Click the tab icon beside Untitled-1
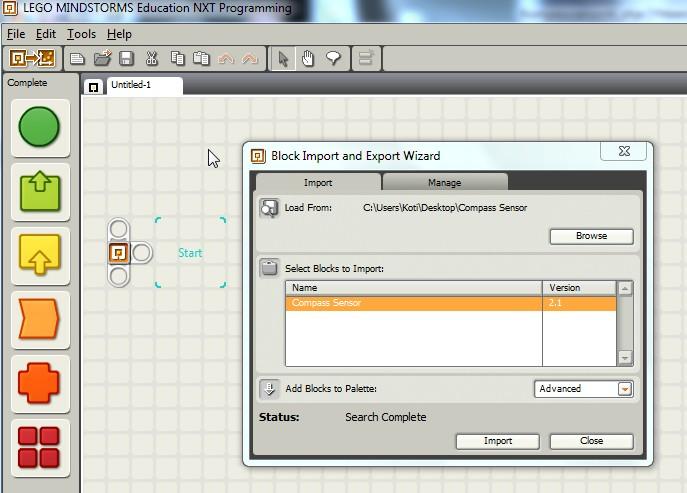 (x=93, y=87)
